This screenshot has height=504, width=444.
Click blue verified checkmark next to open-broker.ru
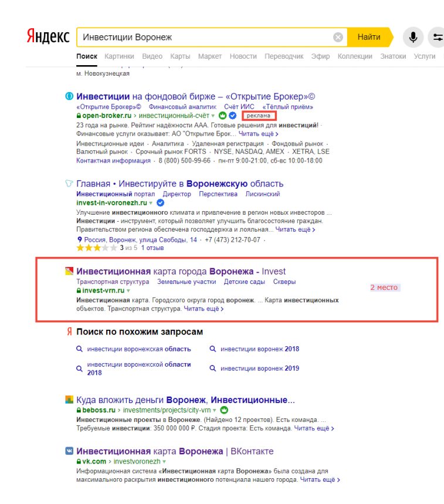coord(233,116)
